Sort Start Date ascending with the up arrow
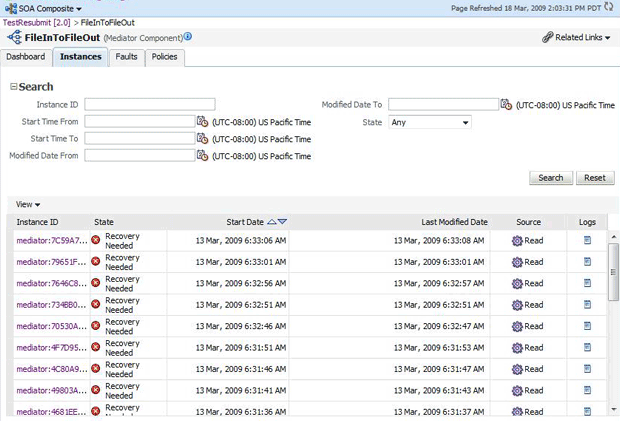The image size is (620, 421). (x=271, y=222)
